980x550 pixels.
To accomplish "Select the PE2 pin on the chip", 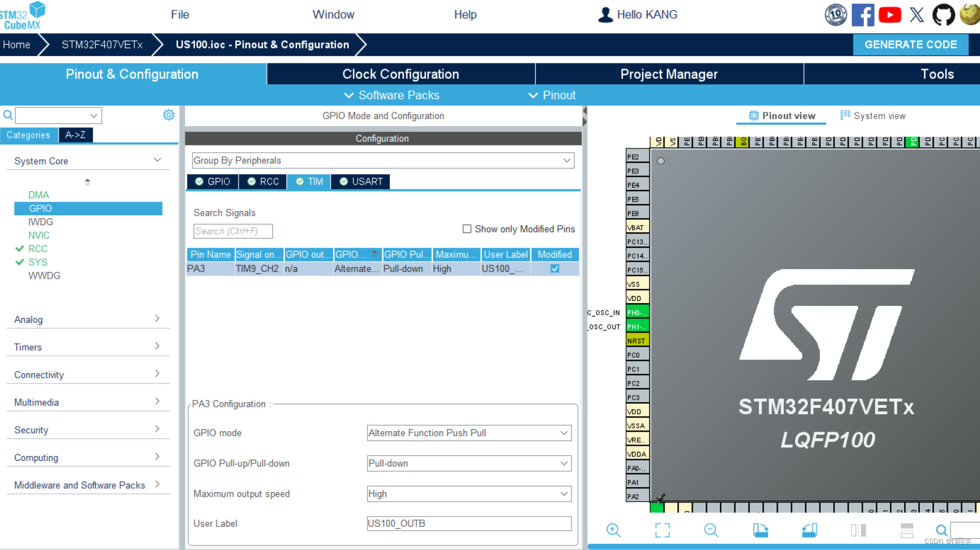I will (637, 156).
